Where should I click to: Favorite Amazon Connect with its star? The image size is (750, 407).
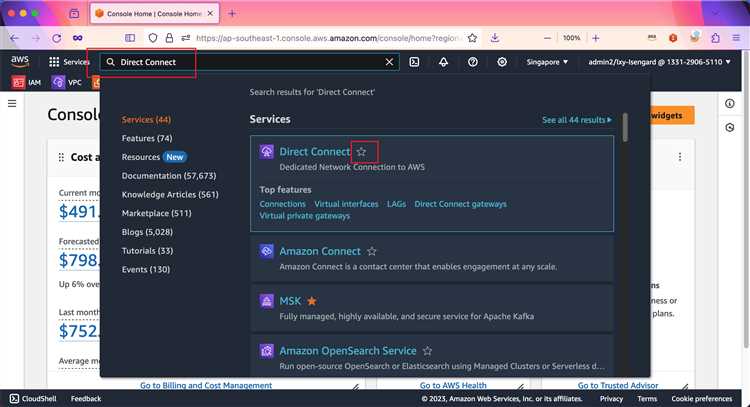tap(372, 251)
